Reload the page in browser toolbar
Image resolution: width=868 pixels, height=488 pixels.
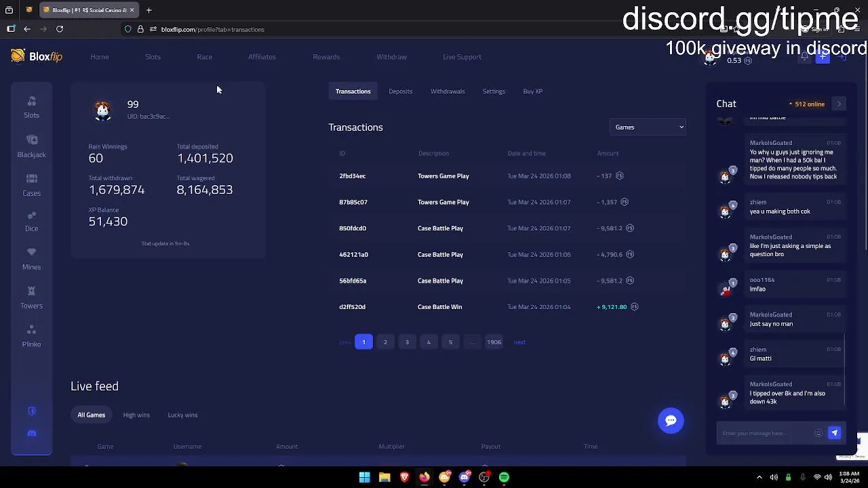coord(60,29)
